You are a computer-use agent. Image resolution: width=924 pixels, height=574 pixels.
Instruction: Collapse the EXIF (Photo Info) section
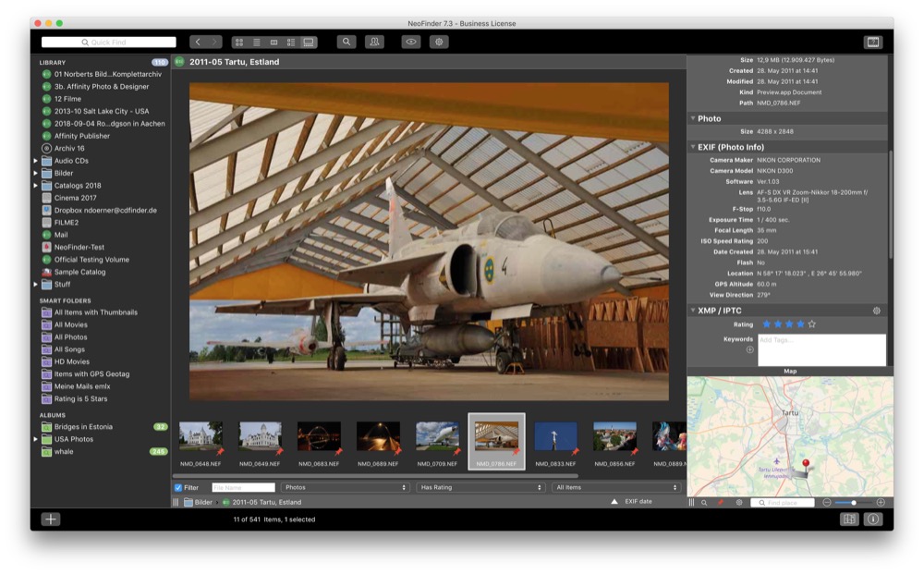(x=693, y=147)
